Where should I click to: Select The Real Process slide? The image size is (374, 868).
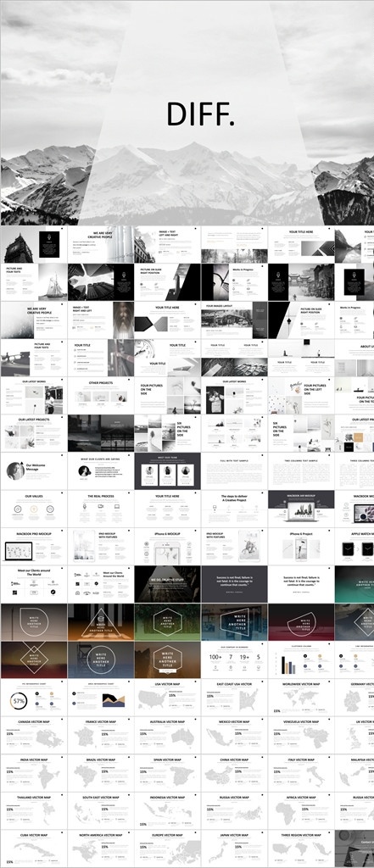pyautogui.click(x=100, y=509)
